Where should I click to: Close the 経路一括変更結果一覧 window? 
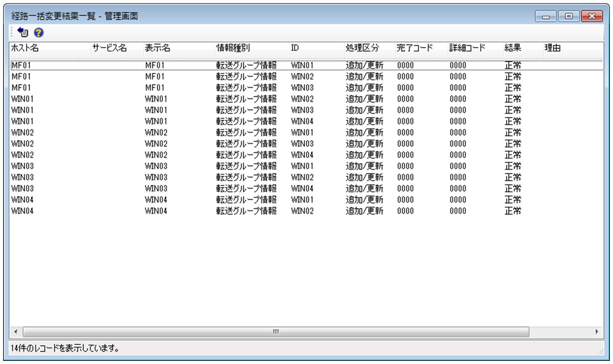(x=591, y=16)
